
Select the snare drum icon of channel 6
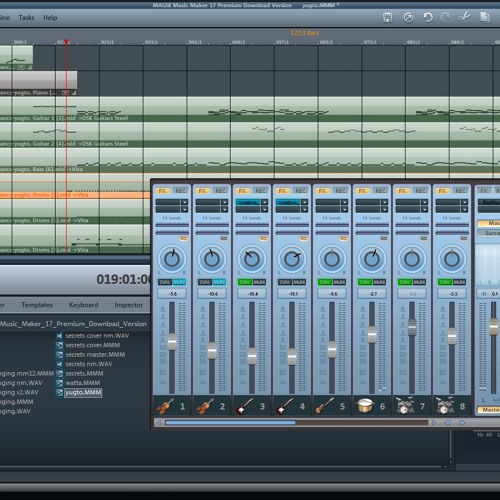coord(365,406)
